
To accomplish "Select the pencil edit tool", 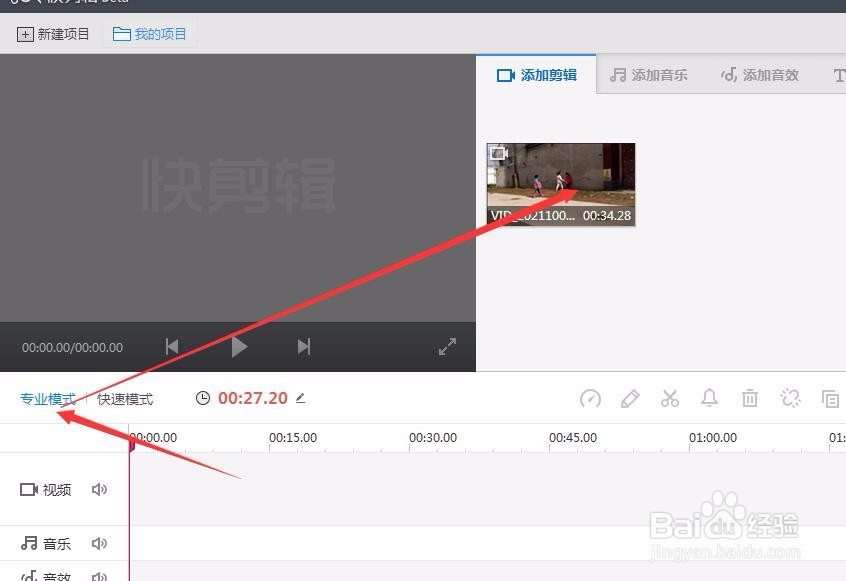I will coord(630,398).
